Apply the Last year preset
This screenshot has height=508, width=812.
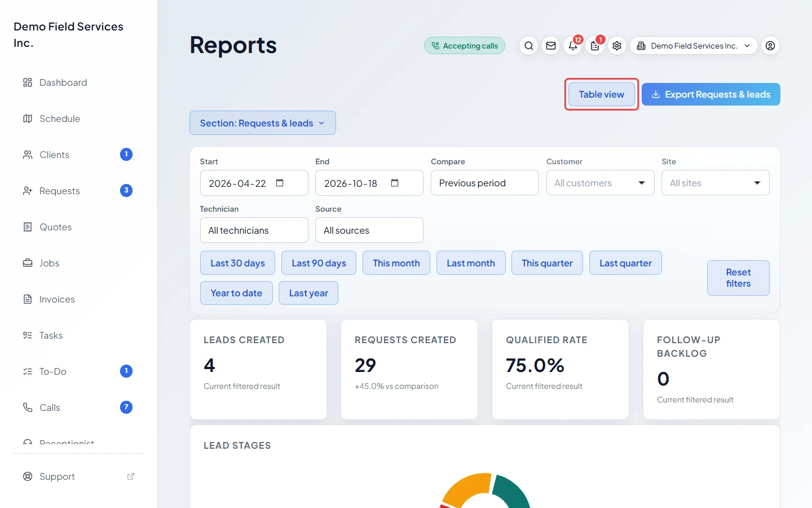coord(308,293)
